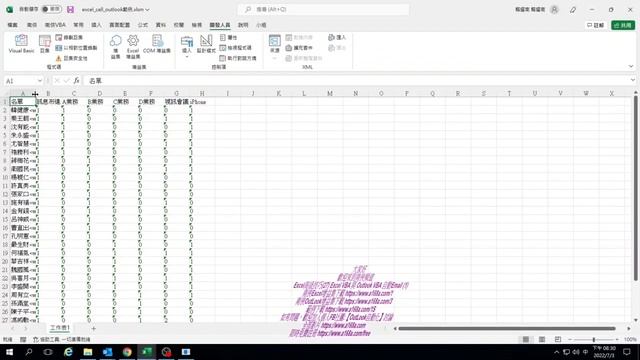Click the Share button

click(x=623, y=25)
